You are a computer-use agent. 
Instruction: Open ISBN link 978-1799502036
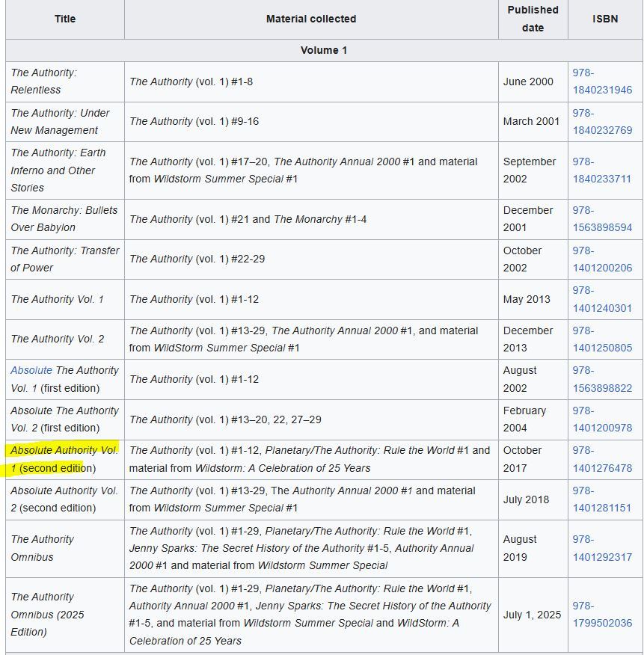[x=602, y=615]
